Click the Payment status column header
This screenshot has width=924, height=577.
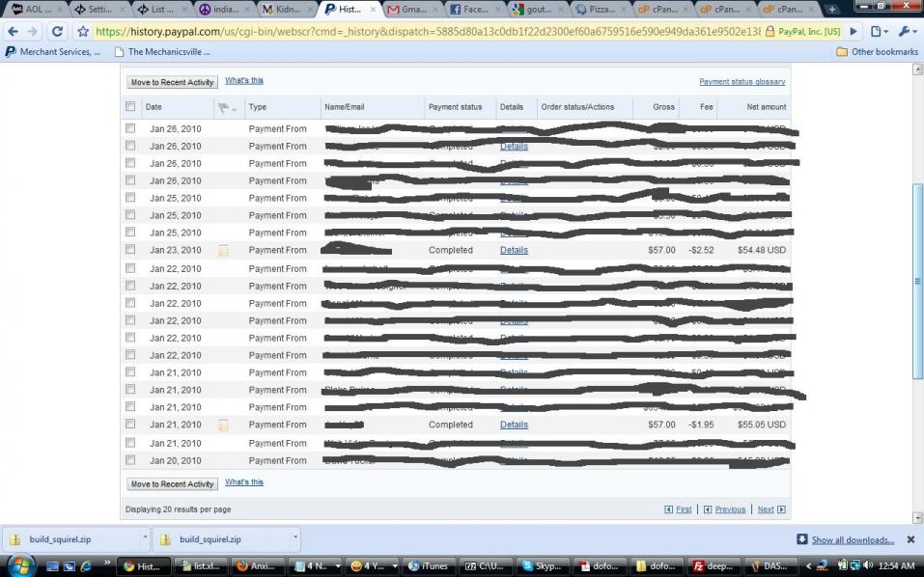tap(455, 107)
